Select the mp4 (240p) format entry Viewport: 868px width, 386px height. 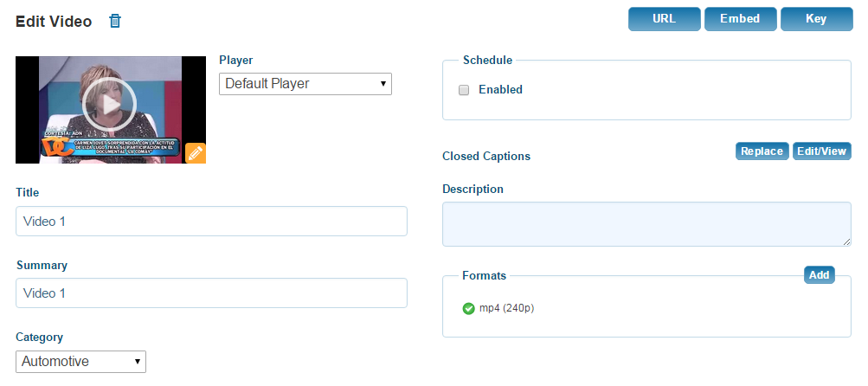506,308
